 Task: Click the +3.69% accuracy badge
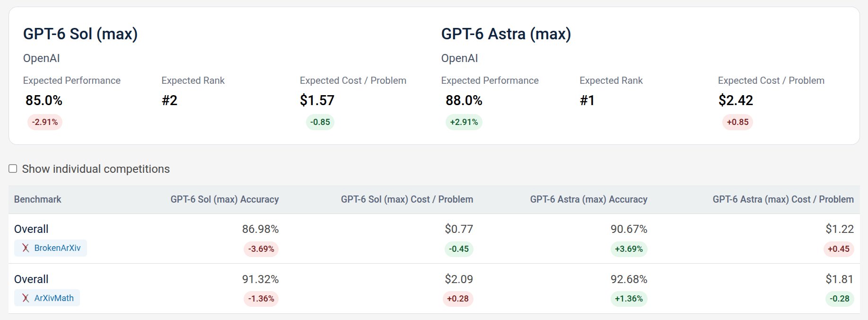[x=629, y=249]
